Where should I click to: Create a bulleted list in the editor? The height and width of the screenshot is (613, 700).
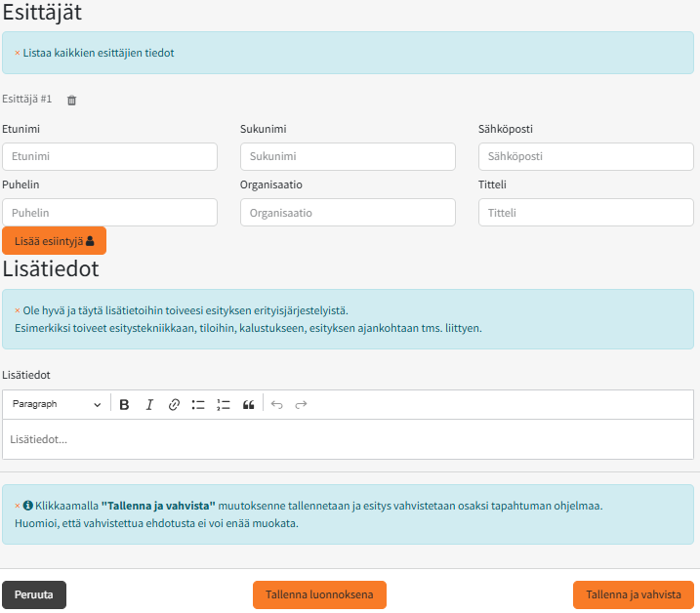(x=198, y=404)
